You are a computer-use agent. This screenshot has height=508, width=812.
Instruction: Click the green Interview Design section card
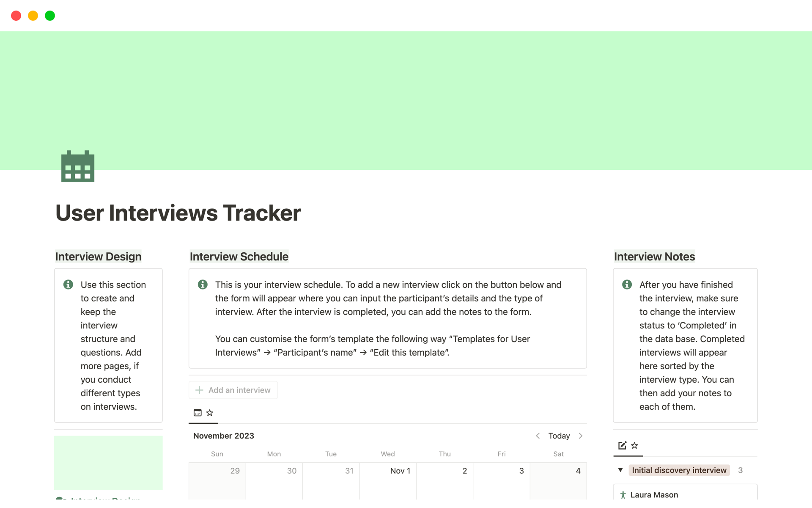109,463
